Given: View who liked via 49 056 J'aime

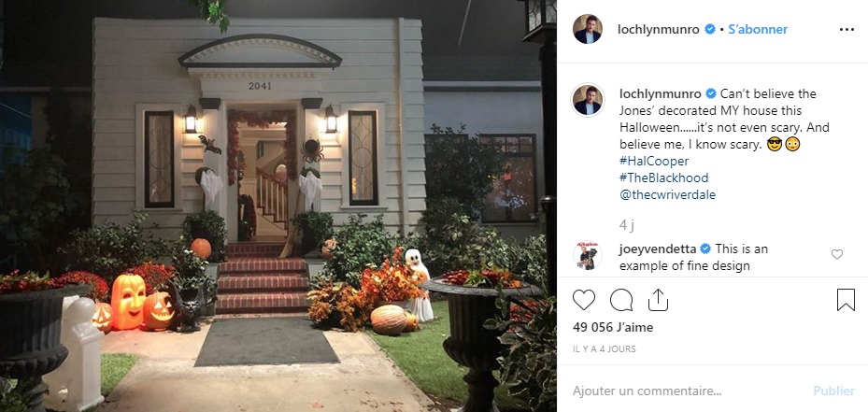Looking at the screenshot, I should (x=613, y=327).
